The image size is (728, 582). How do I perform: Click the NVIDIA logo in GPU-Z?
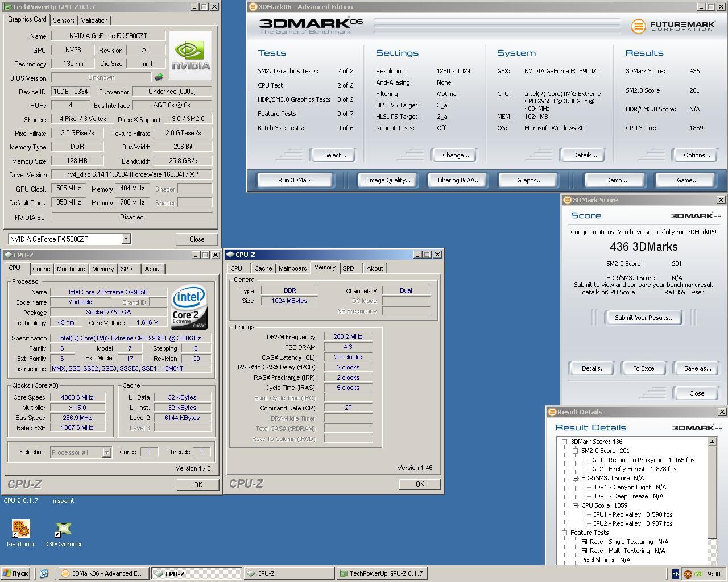coord(191,56)
